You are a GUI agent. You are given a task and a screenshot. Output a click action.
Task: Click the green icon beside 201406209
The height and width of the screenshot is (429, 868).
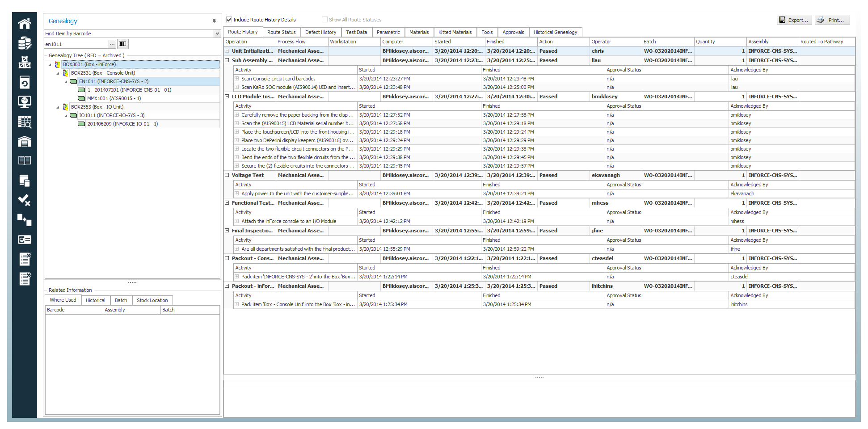pyautogui.click(x=82, y=124)
